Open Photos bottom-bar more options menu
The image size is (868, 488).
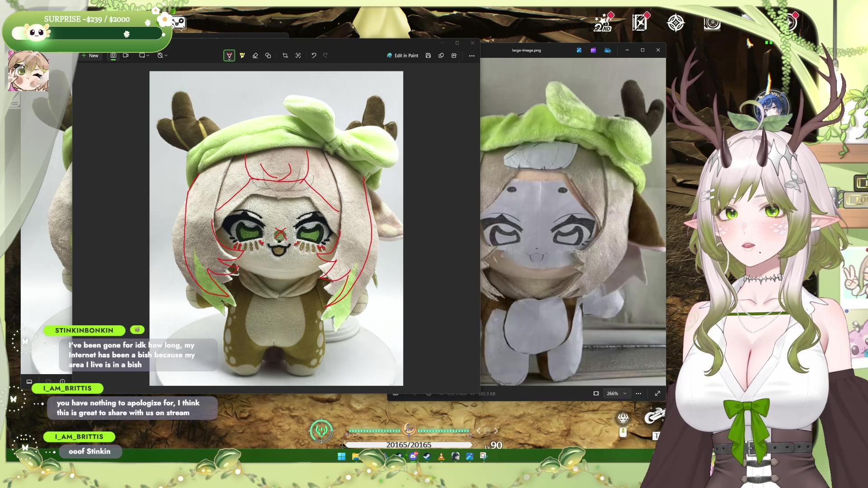pos(638,394)
